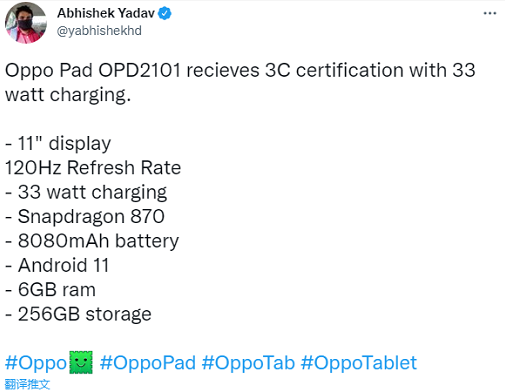
Task: Click the Snapdragon 870 text line
Action: click(85, 217)
